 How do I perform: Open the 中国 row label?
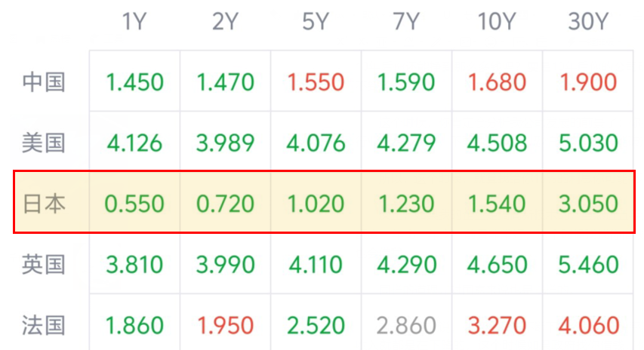point(44,81)
